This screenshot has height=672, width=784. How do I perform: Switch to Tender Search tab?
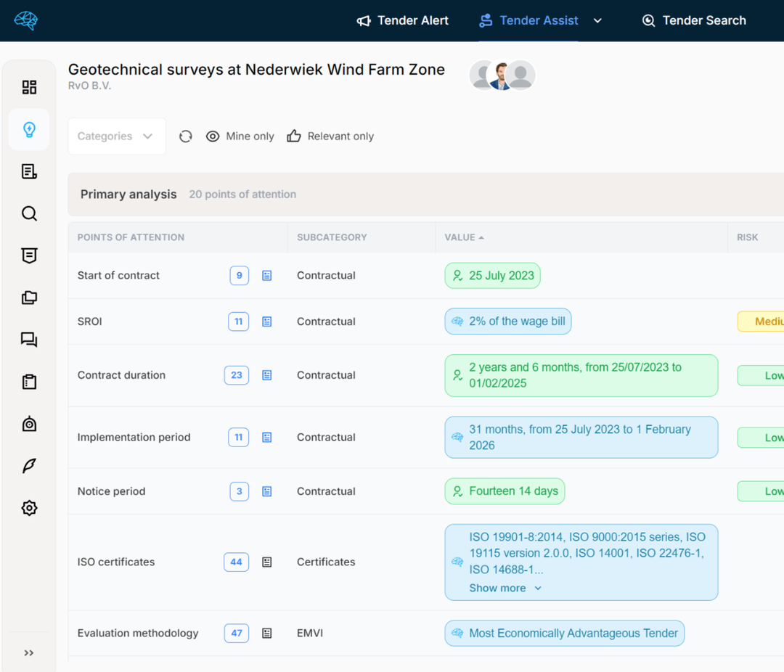694,21
